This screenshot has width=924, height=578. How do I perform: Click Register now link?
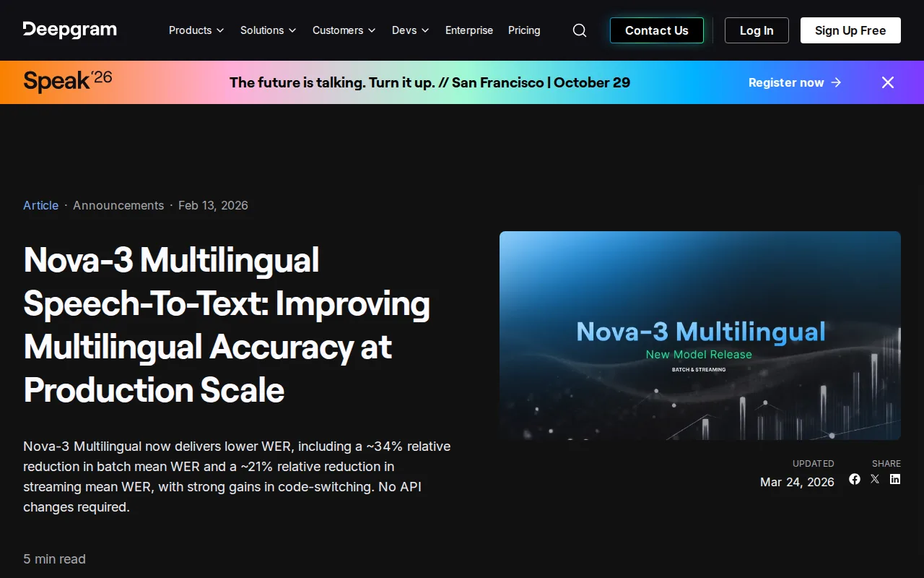click(x=795, y=82)
